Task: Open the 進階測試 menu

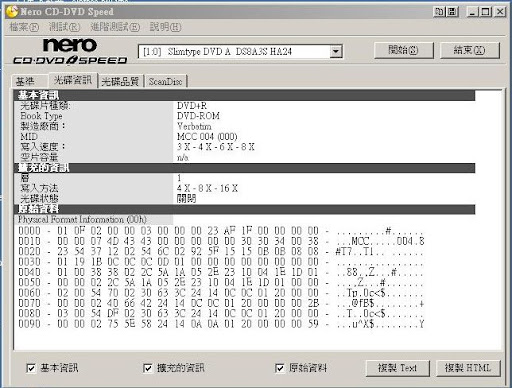Action: pyautogui.click(x=115, y=27)
